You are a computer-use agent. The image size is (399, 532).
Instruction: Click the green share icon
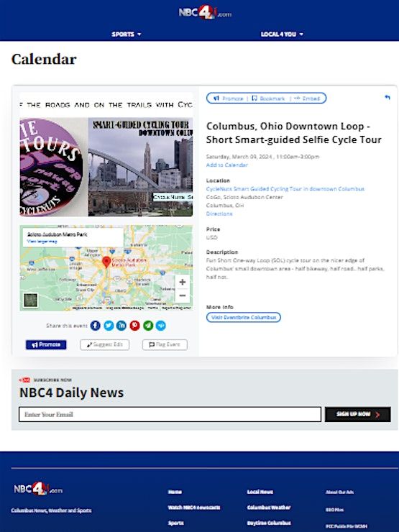tap(148, 326)
